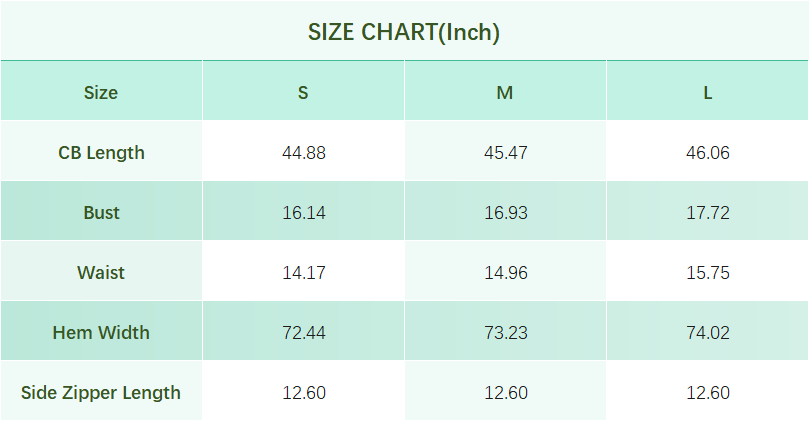Screen dimensions: 809x422
Task: Click the 73.23 Hem Width value
Action: pyautogui.click(x=506, y=332)
